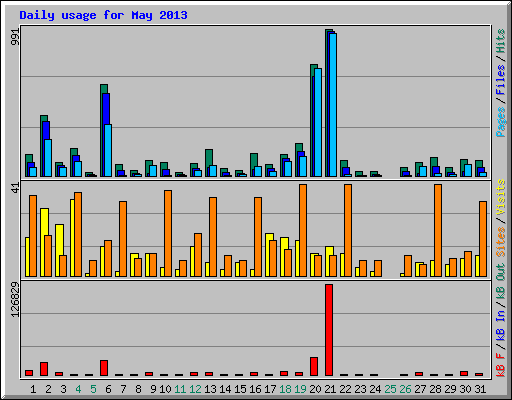Click the orange 'Sites' legend label
512x400 pixels.
click(x=500, y=242)
